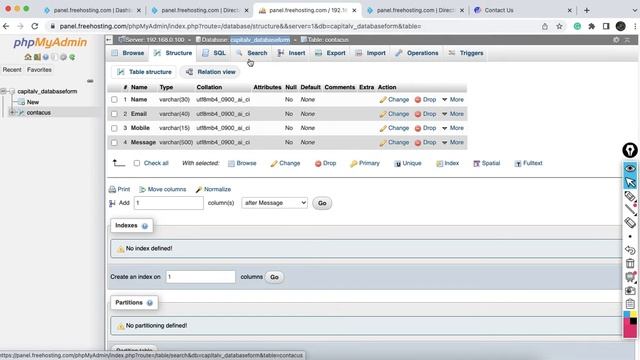This screenshot has height=360, width=640.
Task: Expand the contacus table tree node
Action: 12,113
